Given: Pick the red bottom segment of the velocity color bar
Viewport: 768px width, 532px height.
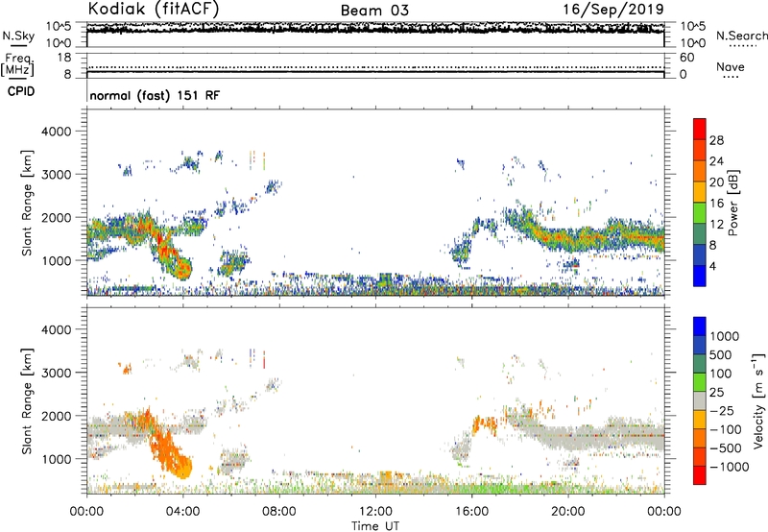Looking at the screenshot, I should click(700, 475).
